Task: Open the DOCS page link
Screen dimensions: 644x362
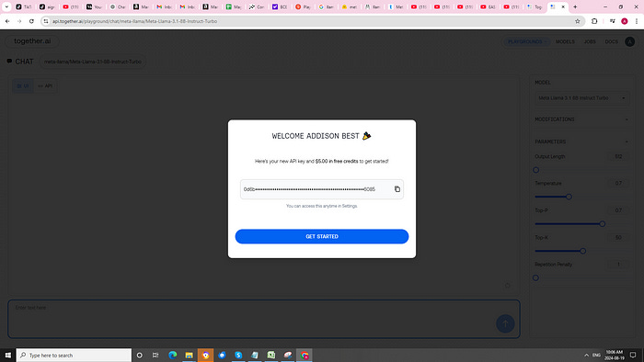Action: (611, 42)
